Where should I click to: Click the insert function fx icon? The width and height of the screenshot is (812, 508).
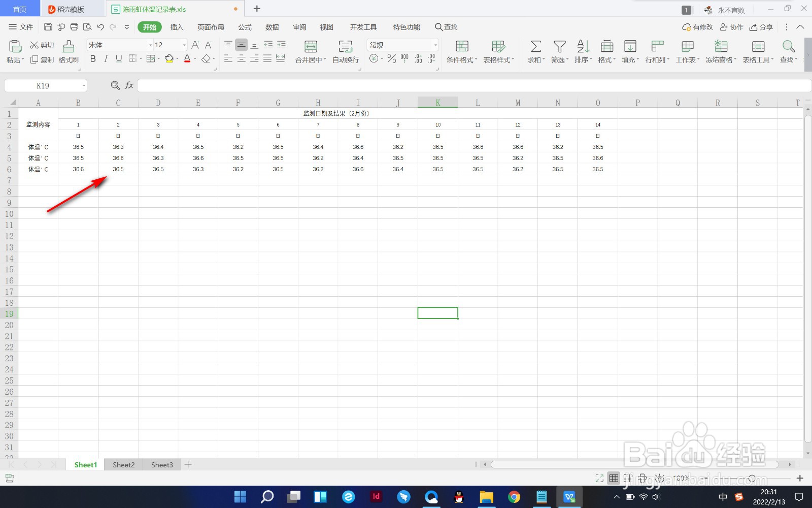pyautogui.click(x=129, y=85)
